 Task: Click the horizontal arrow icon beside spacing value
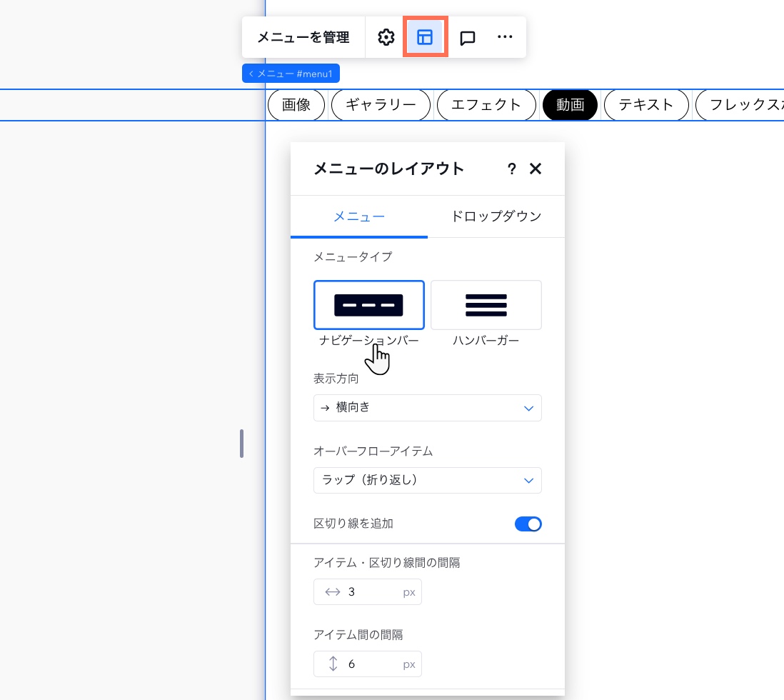(333, 591)
